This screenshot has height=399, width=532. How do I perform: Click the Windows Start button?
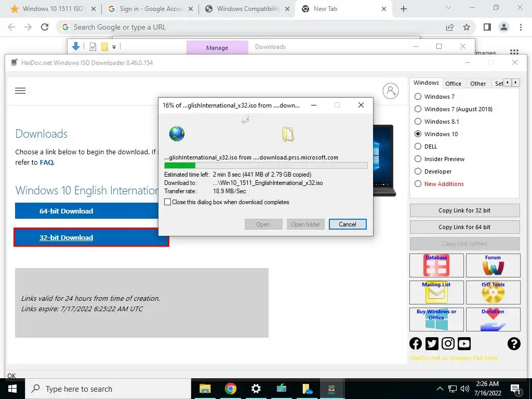(12, 389)
